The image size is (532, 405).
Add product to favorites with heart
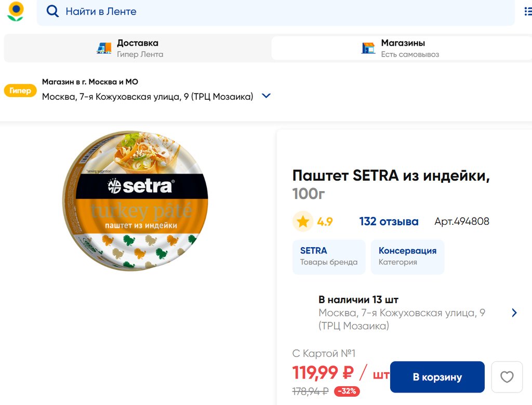(507, 377)
